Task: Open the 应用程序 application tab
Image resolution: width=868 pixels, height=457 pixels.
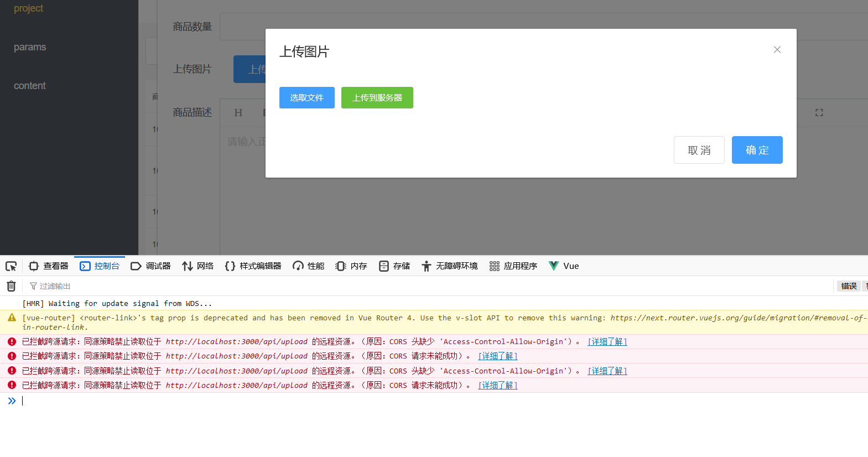Action: tap(513, 266)
